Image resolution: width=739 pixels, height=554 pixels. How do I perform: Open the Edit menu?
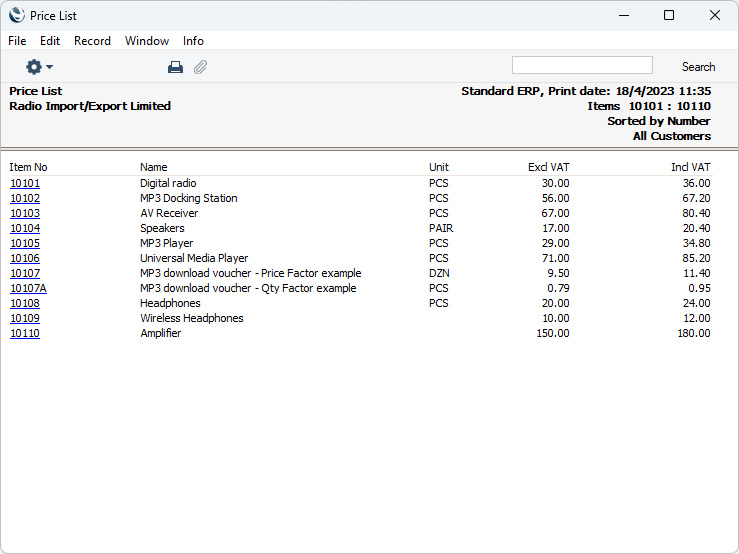[50, 41]
